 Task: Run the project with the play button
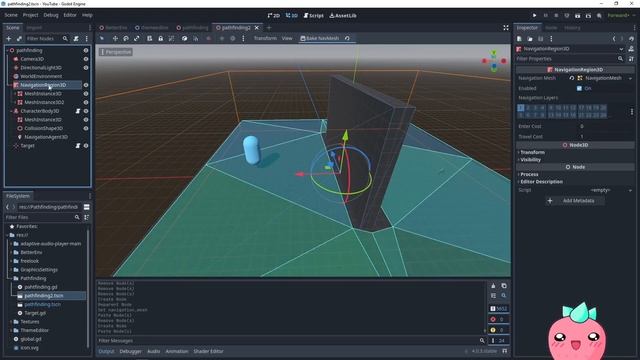534,16
